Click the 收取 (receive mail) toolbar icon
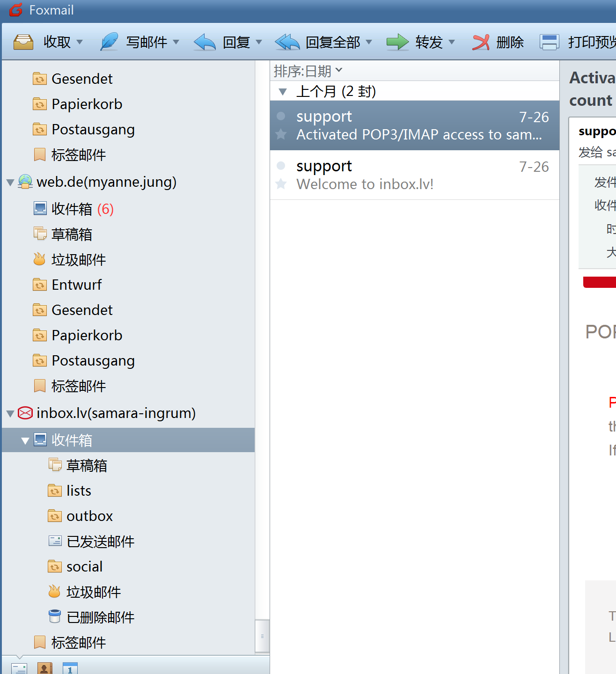 (x=23, y=42)
